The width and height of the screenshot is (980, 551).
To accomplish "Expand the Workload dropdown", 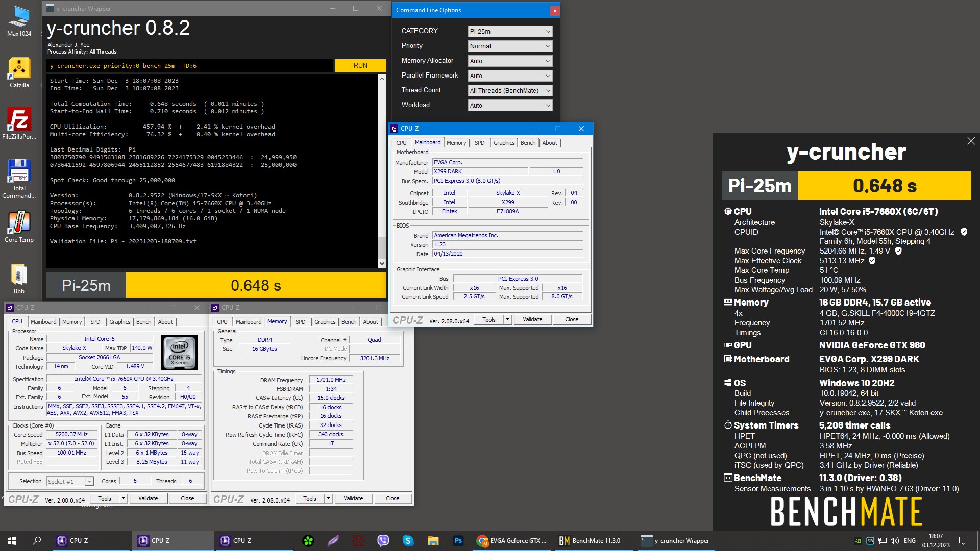I will click(x=510, y=105).
